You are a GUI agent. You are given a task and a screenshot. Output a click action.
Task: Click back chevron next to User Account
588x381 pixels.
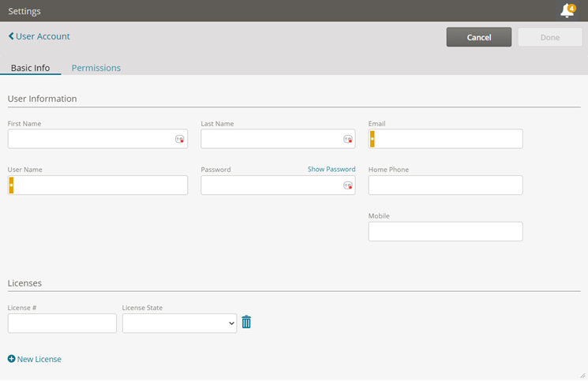(11, 36)
